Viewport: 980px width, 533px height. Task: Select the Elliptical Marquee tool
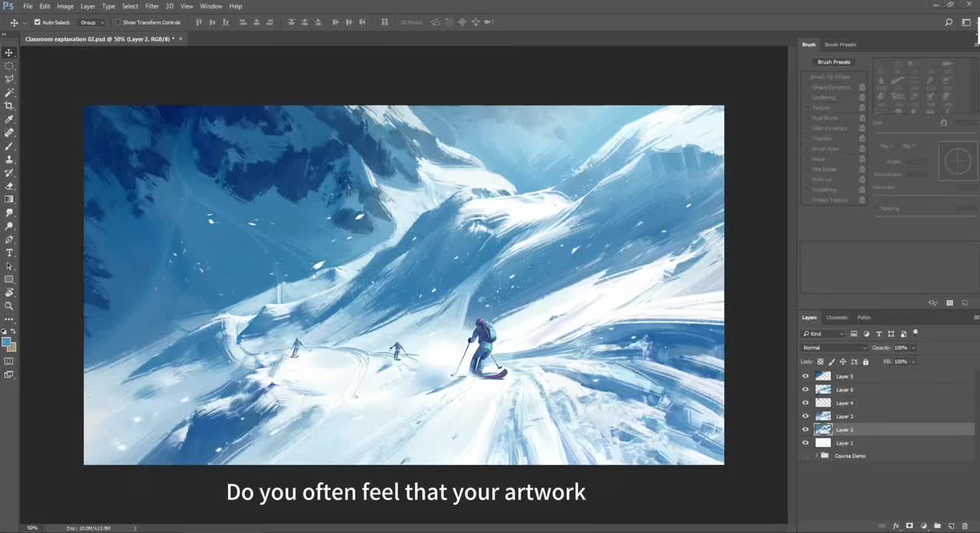click(9, 66)
